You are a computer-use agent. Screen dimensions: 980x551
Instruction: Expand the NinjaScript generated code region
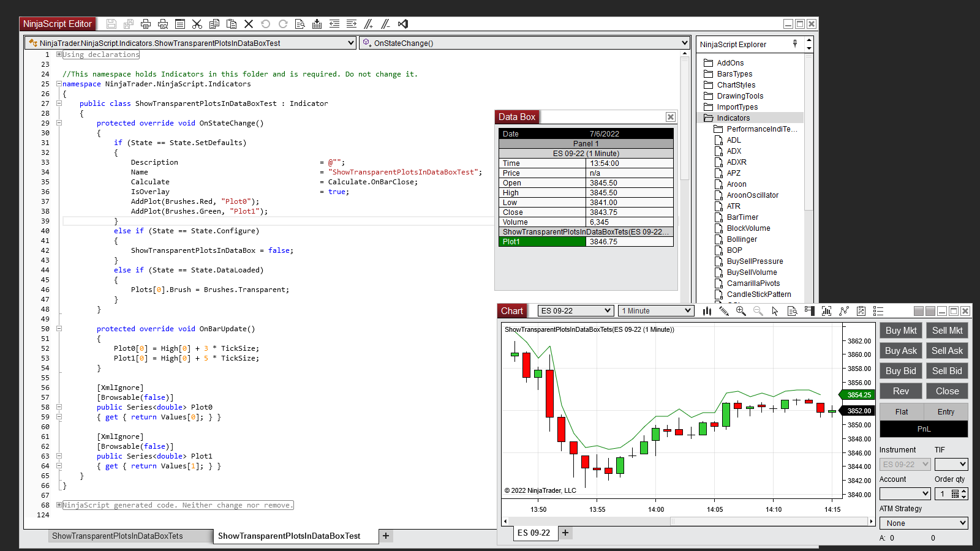point(59,505)
